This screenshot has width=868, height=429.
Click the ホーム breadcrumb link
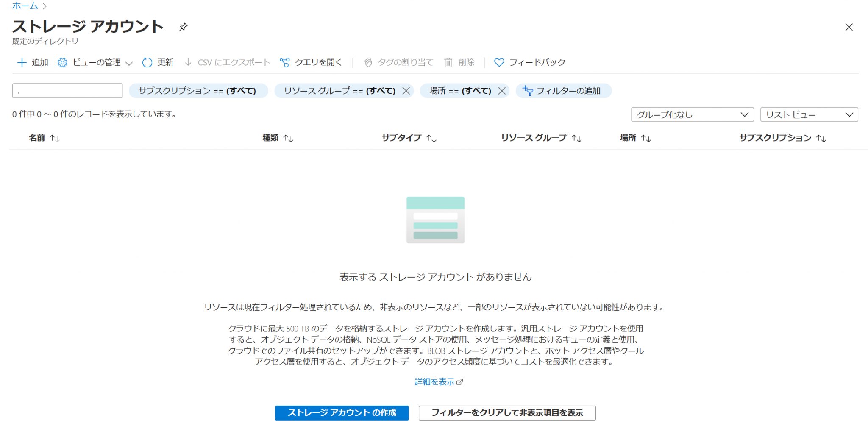(25, 6)
